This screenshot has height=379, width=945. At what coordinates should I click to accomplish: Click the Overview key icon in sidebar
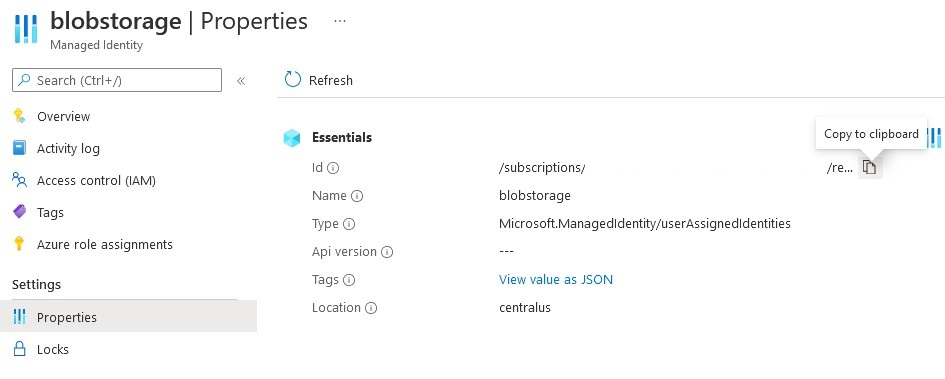point(19,116)
